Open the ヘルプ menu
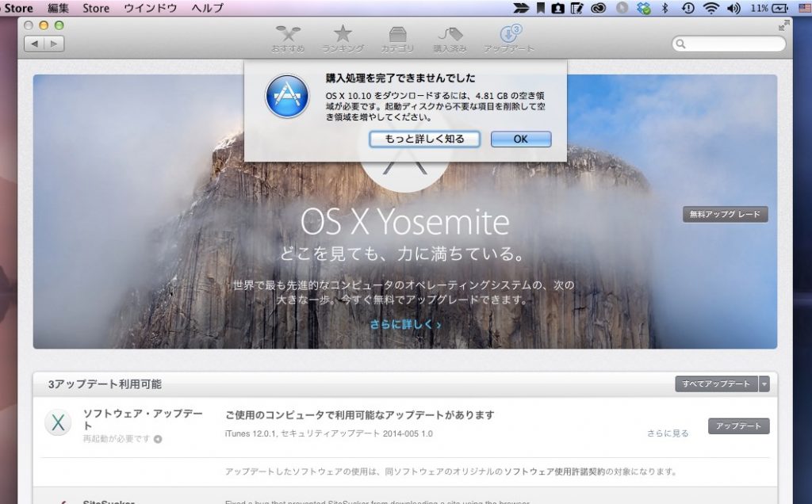This screenshot has width=812, height=504. pos(207,8)
